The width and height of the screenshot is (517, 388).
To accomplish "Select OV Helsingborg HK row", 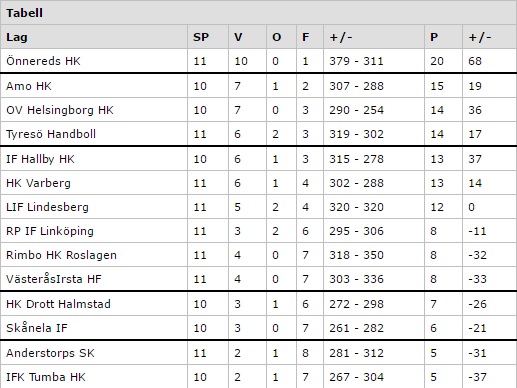I will (x=258, y=110).
